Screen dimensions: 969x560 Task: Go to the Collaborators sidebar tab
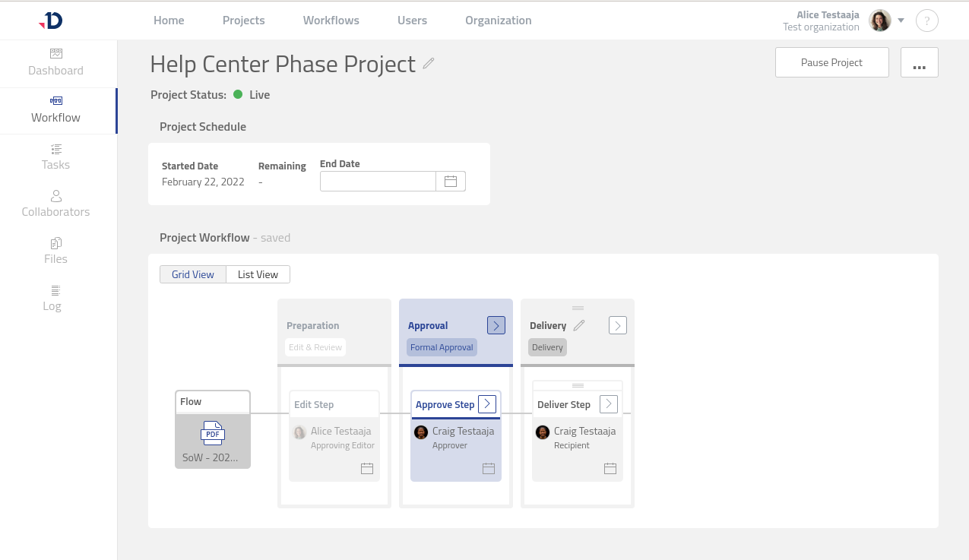tap(55, 204)
